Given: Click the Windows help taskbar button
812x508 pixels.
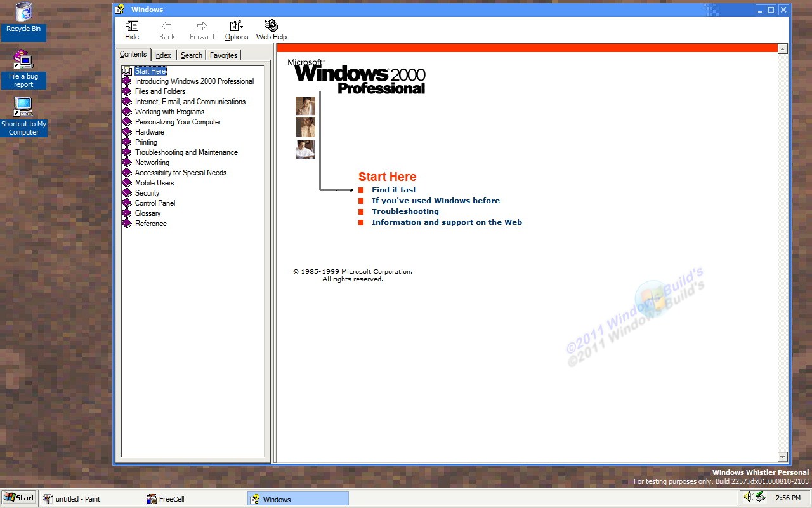Looking at the screenshot, I should 298,498.
